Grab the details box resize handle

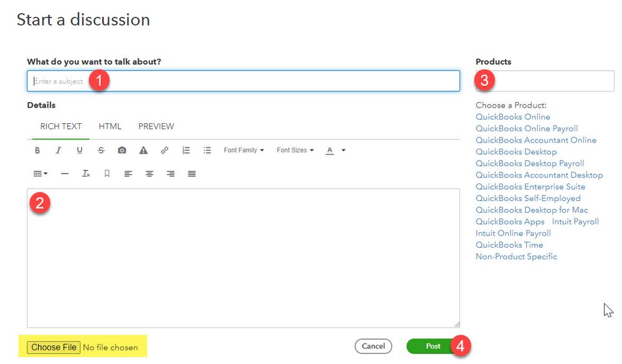[x=457, y=324]
